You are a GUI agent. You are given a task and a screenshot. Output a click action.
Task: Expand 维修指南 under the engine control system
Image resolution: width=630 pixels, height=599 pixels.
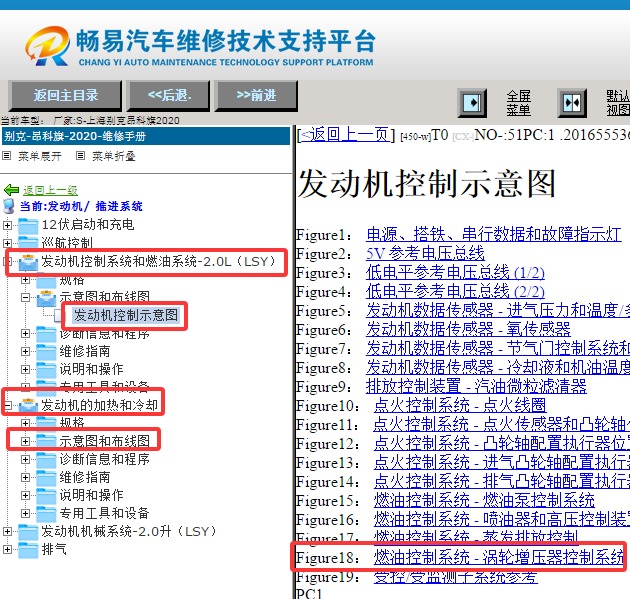[25, 352]
